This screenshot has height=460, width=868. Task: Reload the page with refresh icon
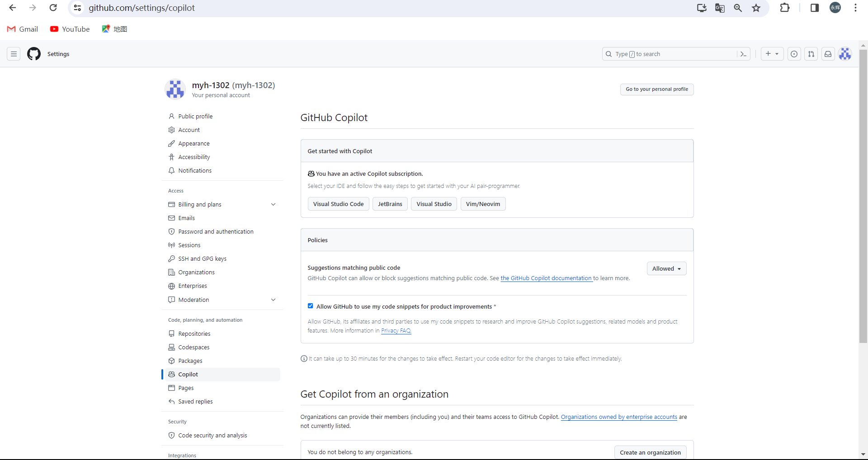click(53, 8)
